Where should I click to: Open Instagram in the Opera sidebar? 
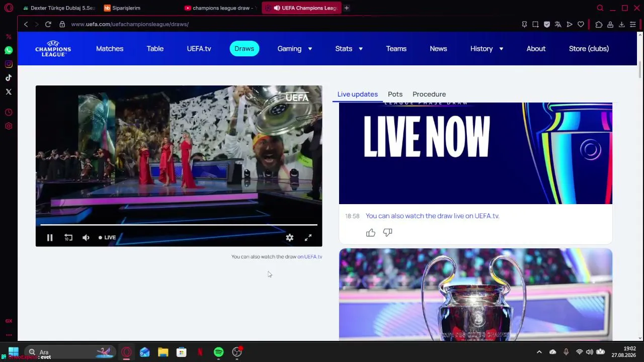click(x=9, y=64)
